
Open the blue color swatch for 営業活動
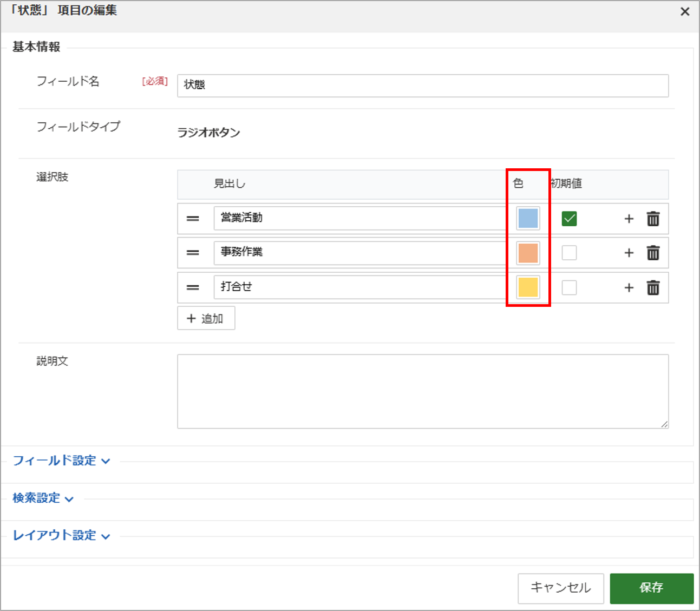tap(528, 219)
